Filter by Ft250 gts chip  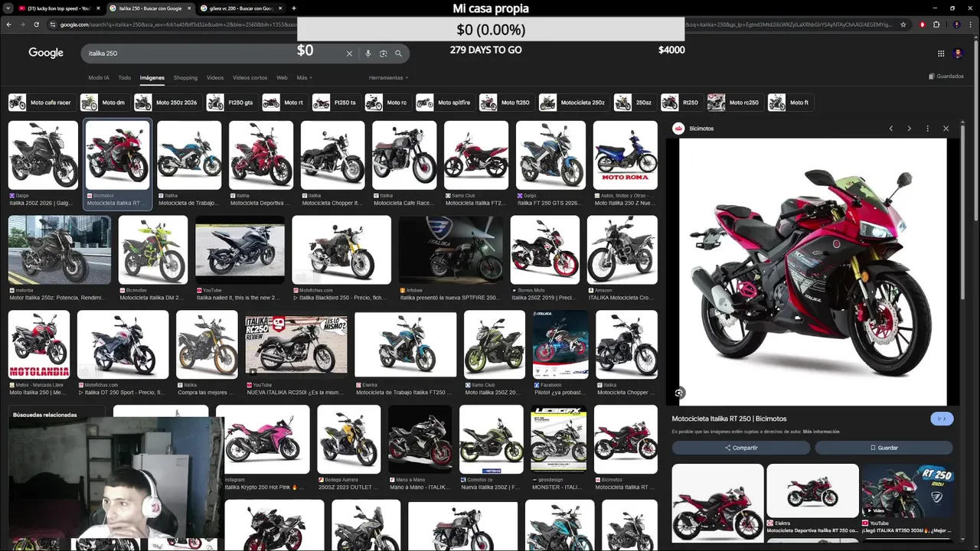231,103
